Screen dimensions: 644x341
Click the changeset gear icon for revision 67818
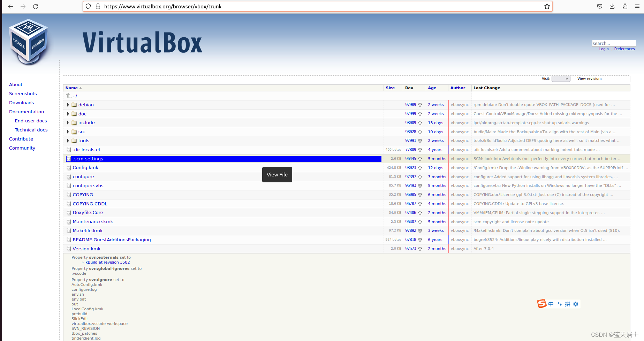coord(420,240)
